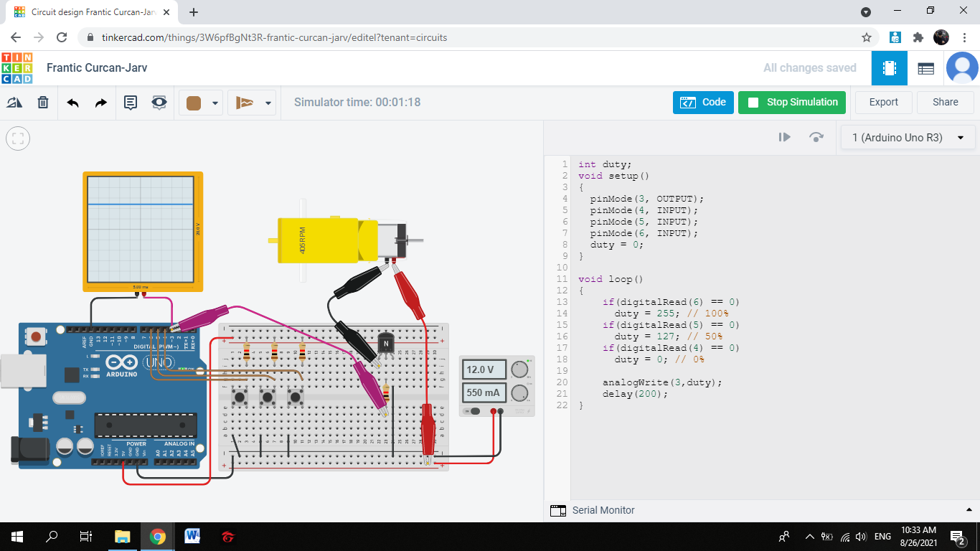Open the wire type dropdown
The image size is (980, 551).
[x=251, y=103]
